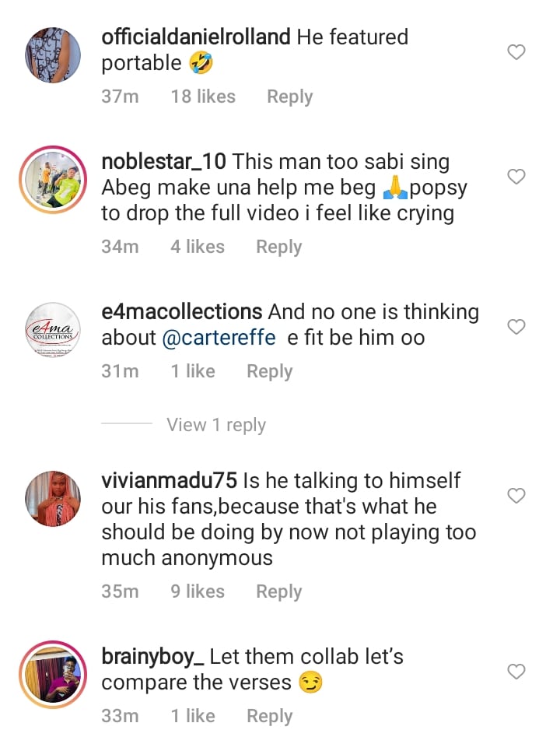560x744 pixels.
Task: View the 9 likes on vivianmadu75's comment
Action: 199,591
